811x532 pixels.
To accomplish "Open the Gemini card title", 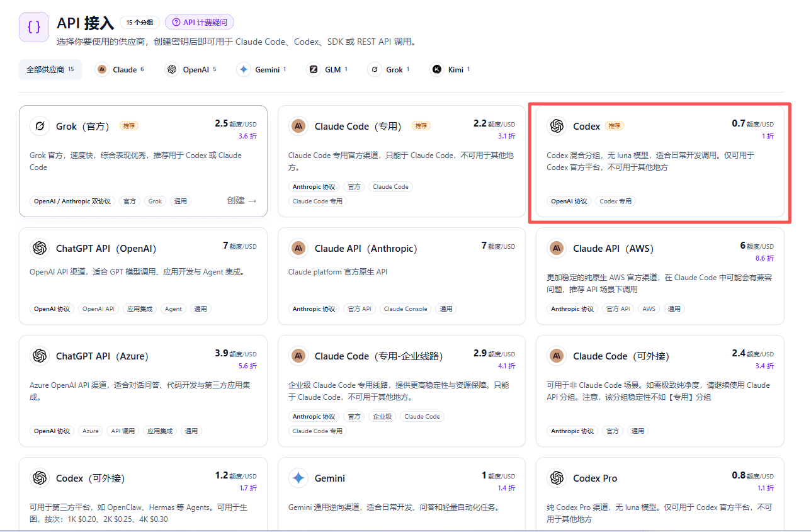I will point(330,478).
